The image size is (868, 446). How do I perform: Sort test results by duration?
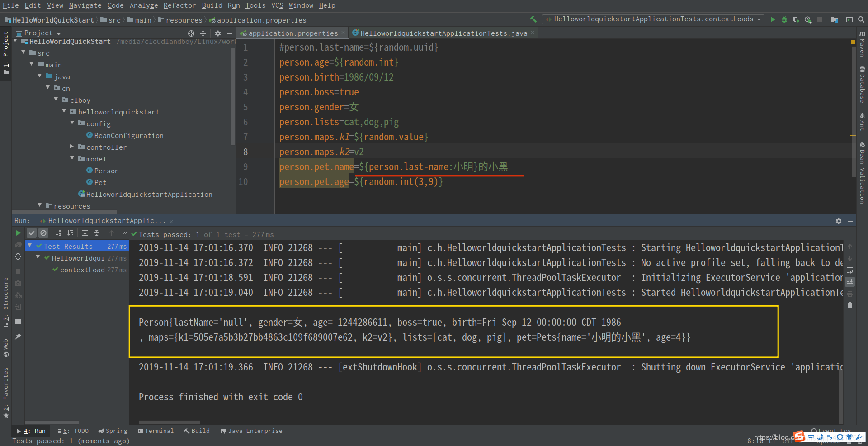[x=70, y=233]
